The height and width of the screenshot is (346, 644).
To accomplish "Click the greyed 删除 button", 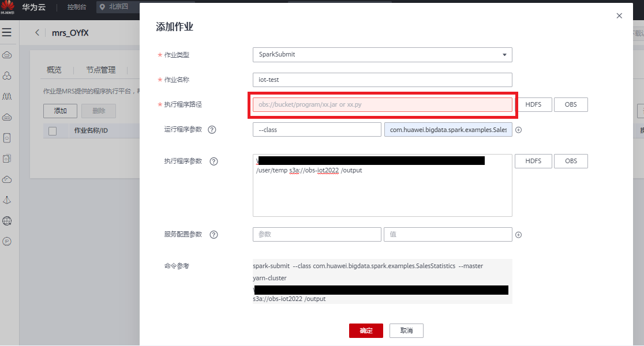I will pyautogui.click(x=99, y=111).
